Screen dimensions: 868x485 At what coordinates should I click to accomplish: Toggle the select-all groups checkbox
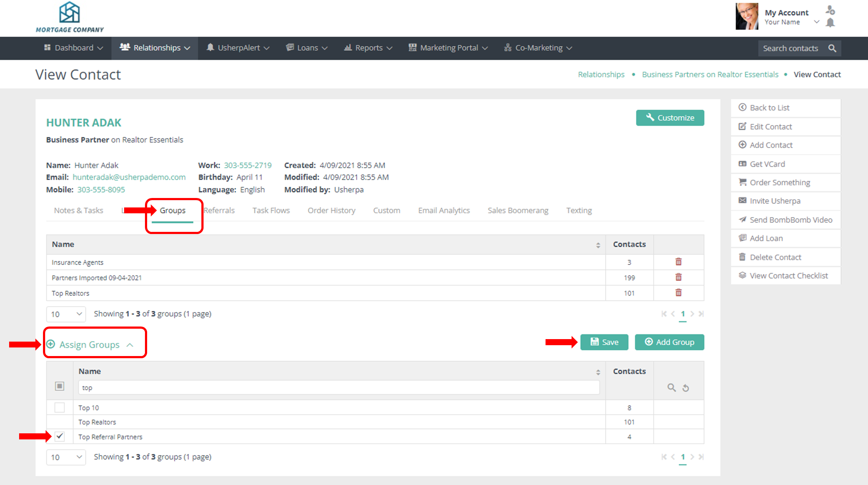pyautogui.click(x=59, y=386)
